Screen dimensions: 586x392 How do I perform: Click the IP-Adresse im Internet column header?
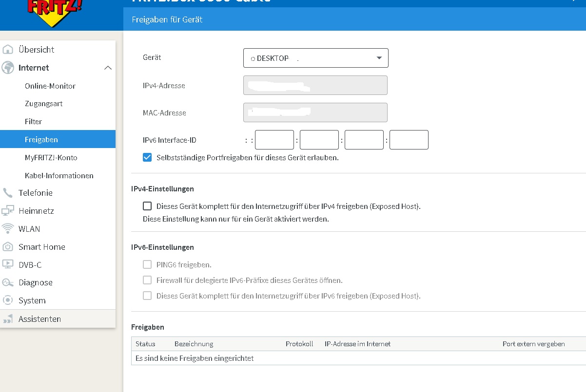pyautogui.click(x=358, y=344)
